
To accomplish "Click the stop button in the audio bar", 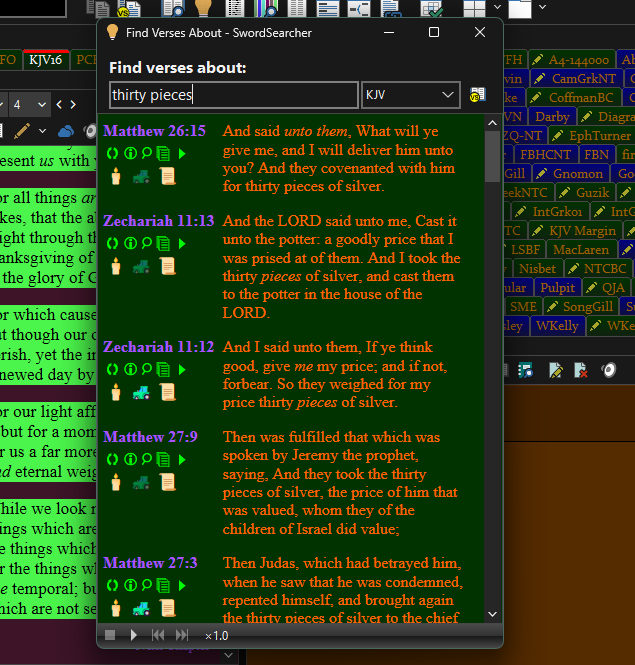I will 110,635.
